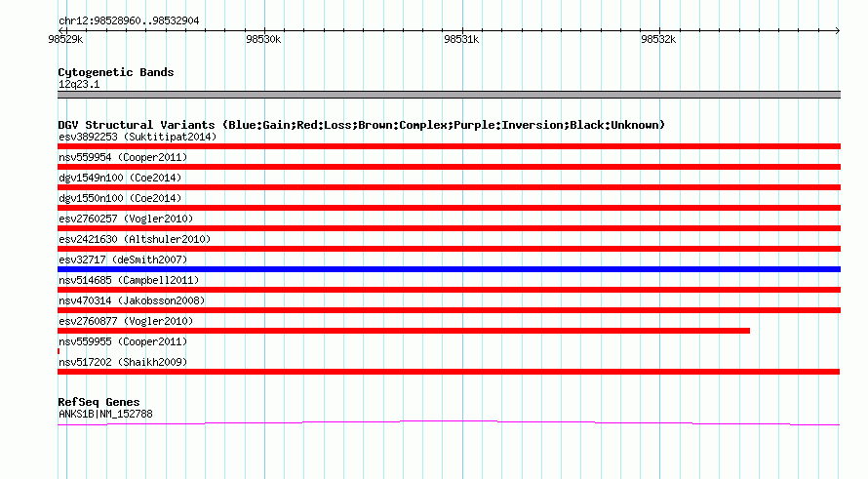Click the 98532k ruler label
Image resolution: width=868 pixels, height=479 pixels.
pyautogui.click(x=658, y=39)
